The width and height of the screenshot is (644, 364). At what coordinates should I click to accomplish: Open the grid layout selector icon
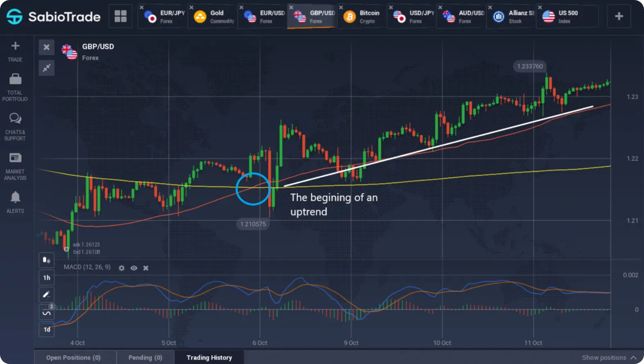pyautogui.click(x=120, y=16)
